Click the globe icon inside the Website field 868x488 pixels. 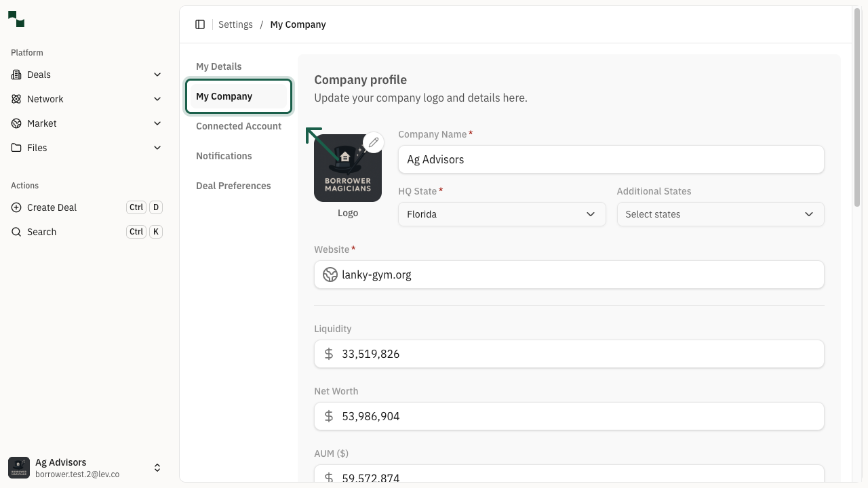coord(330,274)
